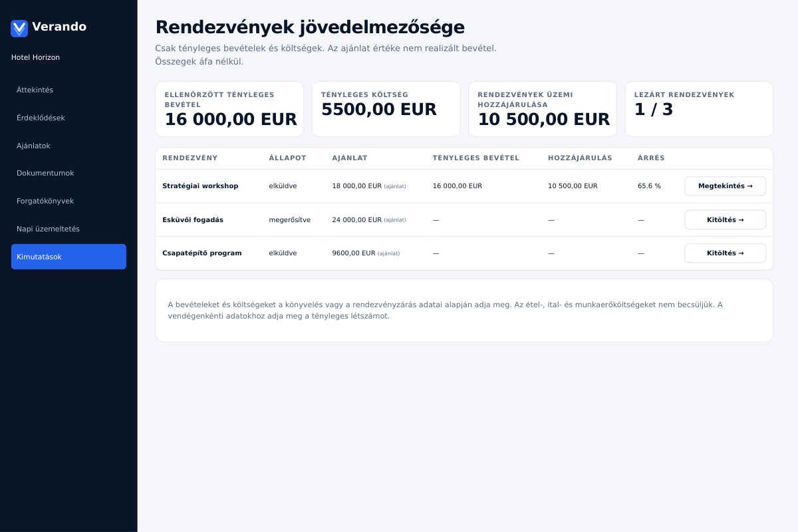The width and height of the screenshot is (798, 532).
Task: Click Megtekintés for Stratégiai workshop
Action: tap(725, 186)
